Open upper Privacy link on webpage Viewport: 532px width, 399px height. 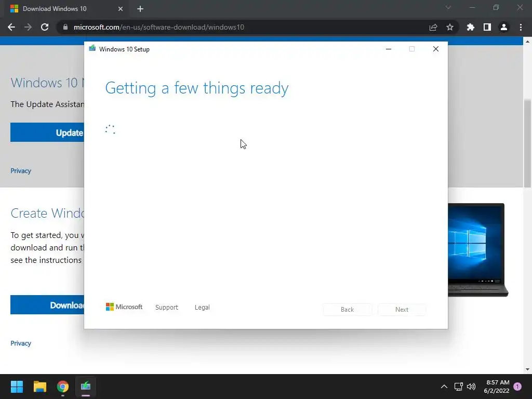coord(21,170)
